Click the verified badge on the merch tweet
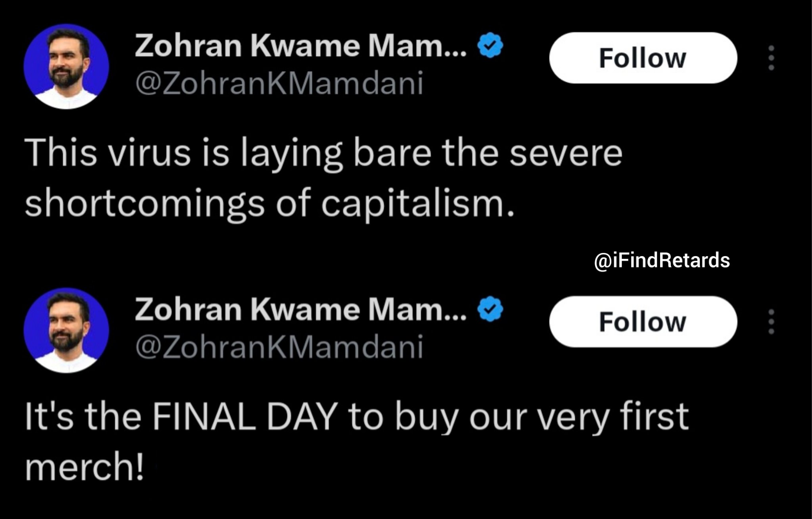812x519 pixels. [490, 309]
